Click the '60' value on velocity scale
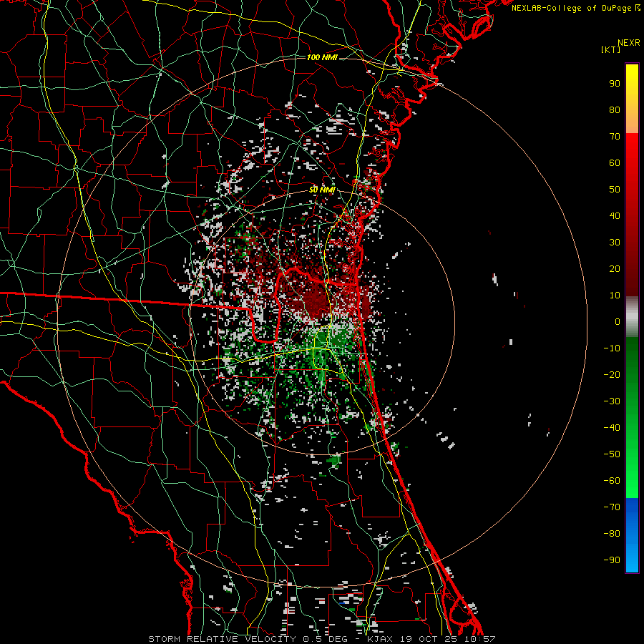 tap(615, 162)
